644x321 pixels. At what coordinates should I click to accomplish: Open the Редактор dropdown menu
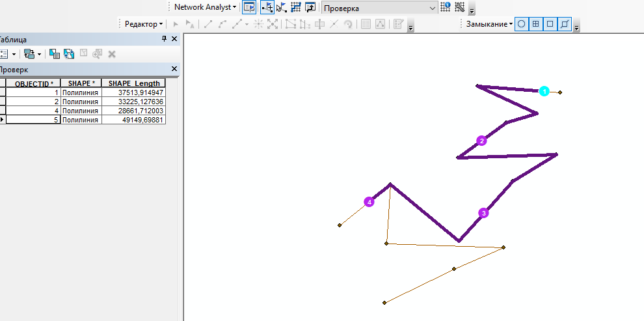[144, 24]
